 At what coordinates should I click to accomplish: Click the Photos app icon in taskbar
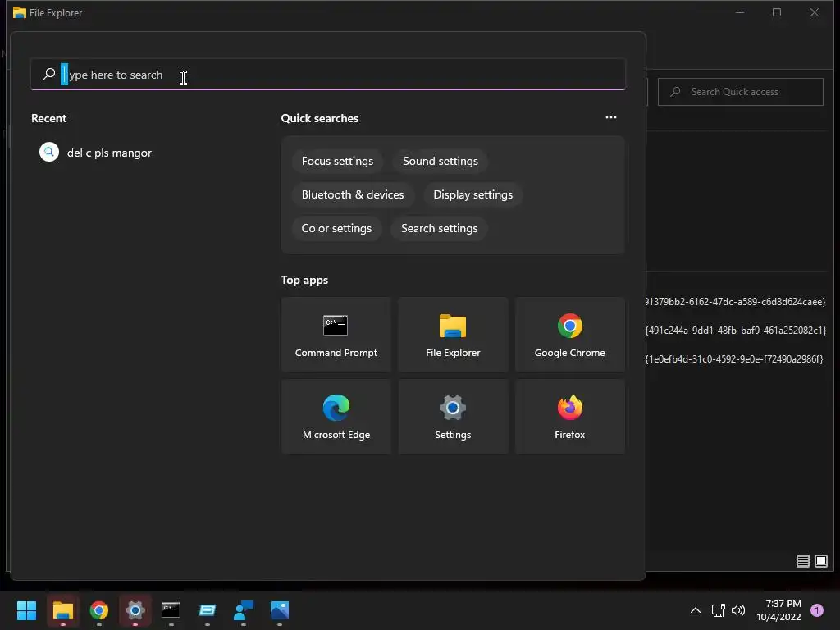point(280,610)
